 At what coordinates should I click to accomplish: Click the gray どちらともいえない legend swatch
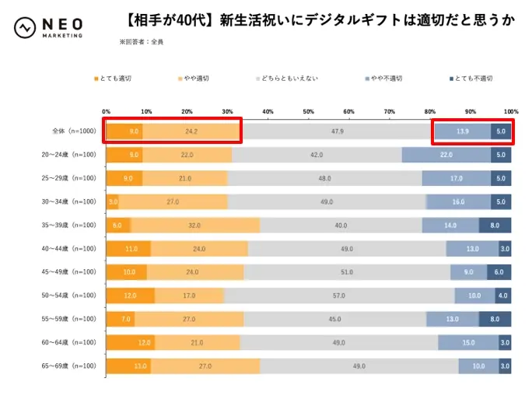click(258, 78)
